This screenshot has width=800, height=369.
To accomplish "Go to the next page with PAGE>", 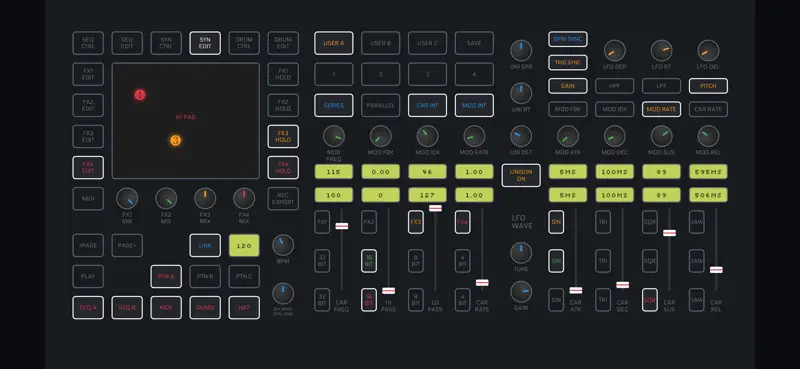I will point(127,245).
